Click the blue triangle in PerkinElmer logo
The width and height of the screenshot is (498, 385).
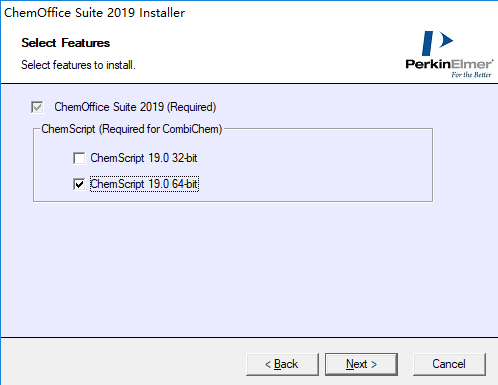pos(446,40)
